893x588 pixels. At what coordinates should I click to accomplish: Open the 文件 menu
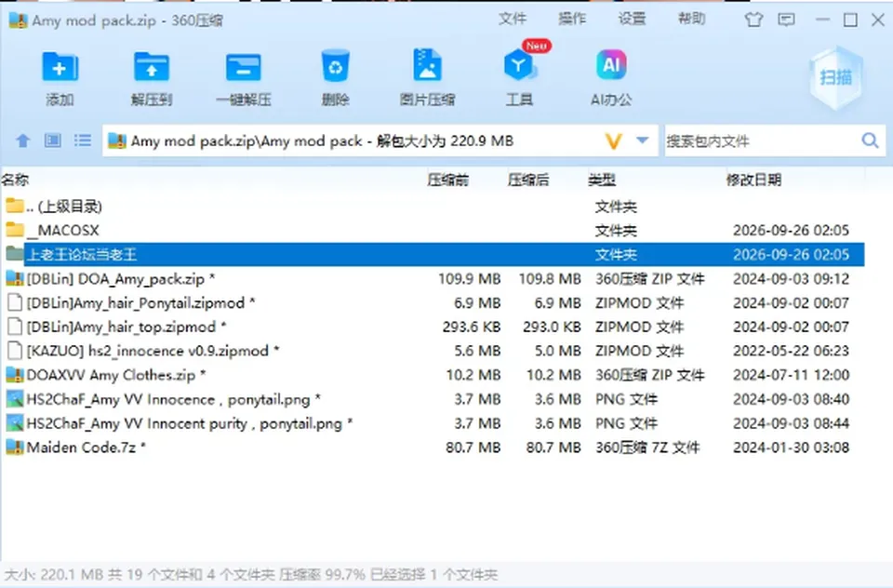point(513,19)
